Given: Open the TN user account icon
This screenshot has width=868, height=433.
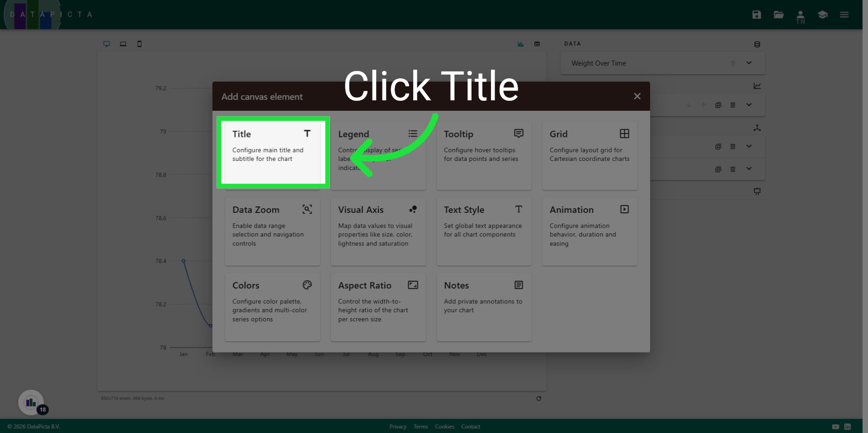Looking at the screenshot, I should [x=801, y=17].
